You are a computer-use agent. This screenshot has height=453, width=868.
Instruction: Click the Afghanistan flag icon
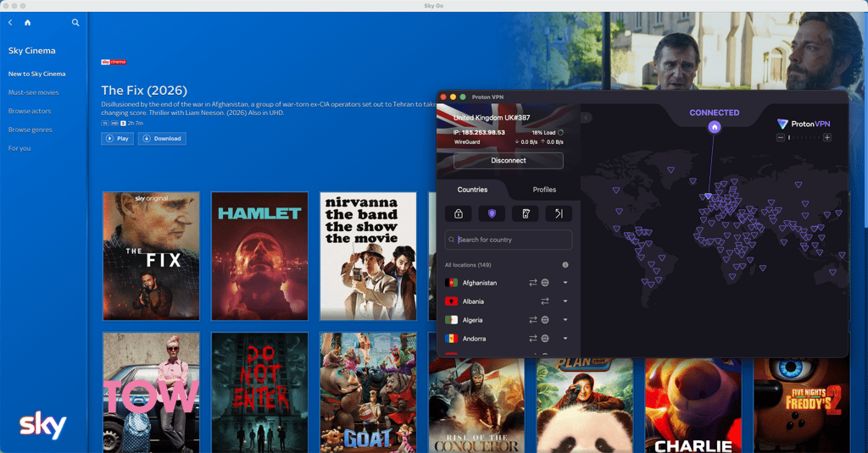pos(451,283)
